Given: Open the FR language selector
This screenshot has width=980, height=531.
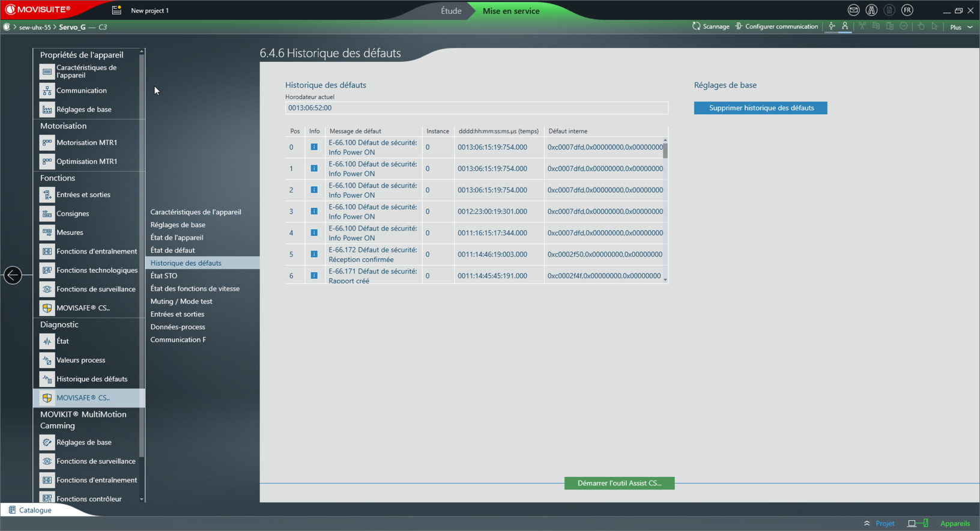Looking at the screenshot, I should pyautogui.click(x=907, y=10).
